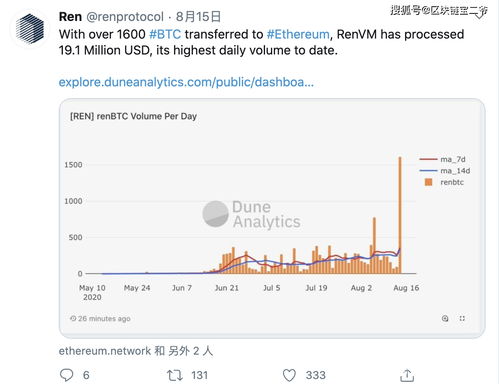Expand chart with fullscreen icon
Image resolution: width=499 pixels, height=384 pixels.
click(462, 318)
